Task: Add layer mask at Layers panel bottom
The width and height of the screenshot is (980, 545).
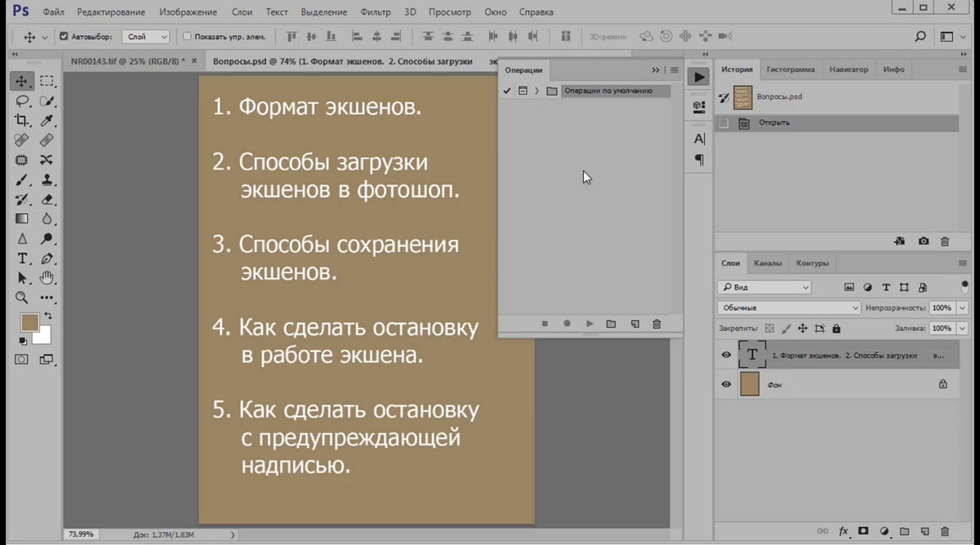Action: 863,531
